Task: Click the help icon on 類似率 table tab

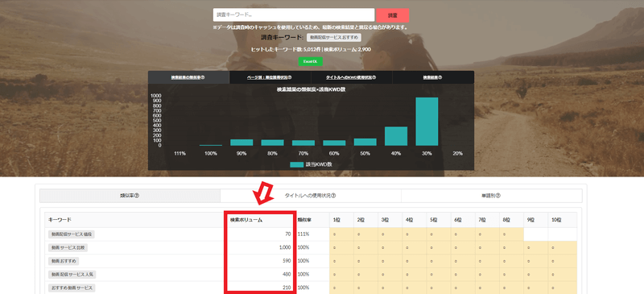Action: tap(137, 196)
